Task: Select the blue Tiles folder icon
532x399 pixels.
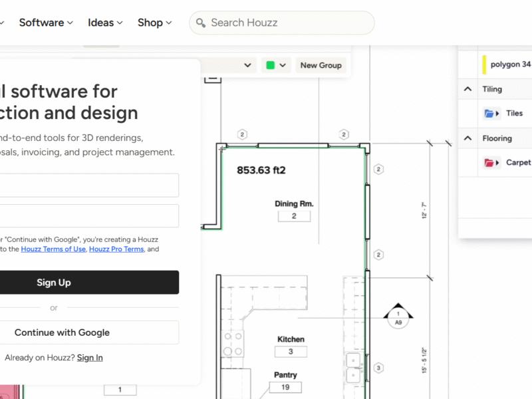Action: 490,113
